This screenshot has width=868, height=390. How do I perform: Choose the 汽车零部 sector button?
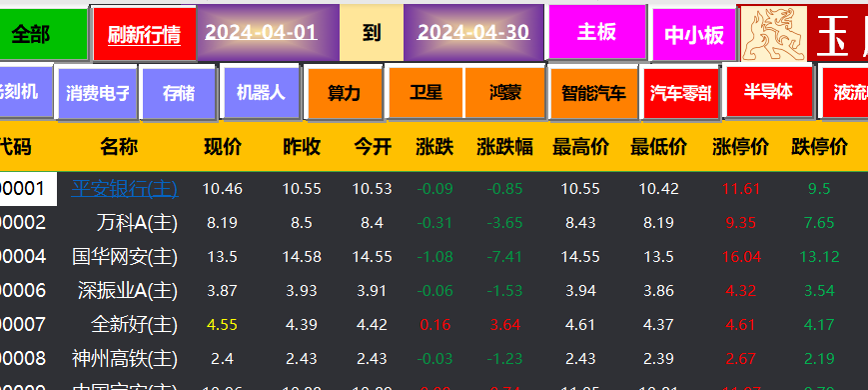680,93
